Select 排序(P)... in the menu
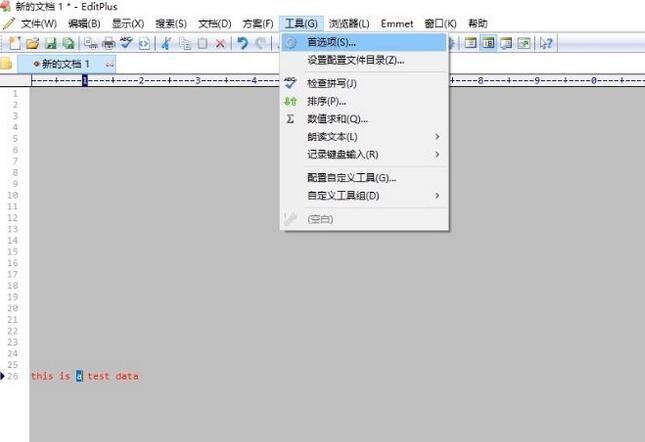 tap(364, 101)
